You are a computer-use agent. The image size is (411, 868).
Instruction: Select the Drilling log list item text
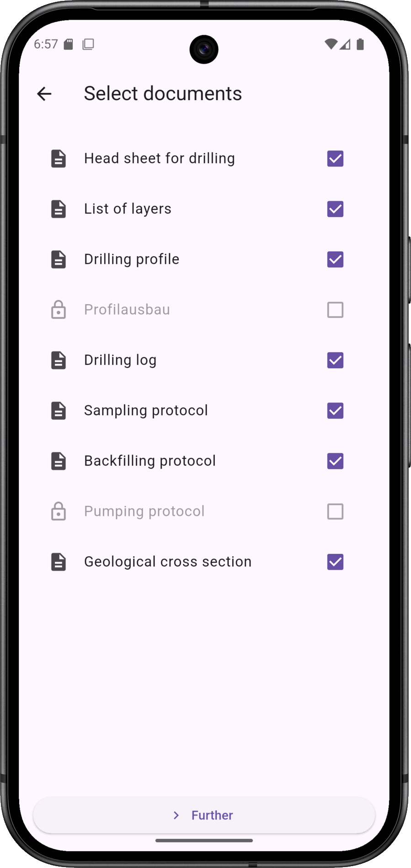[120, 360]
